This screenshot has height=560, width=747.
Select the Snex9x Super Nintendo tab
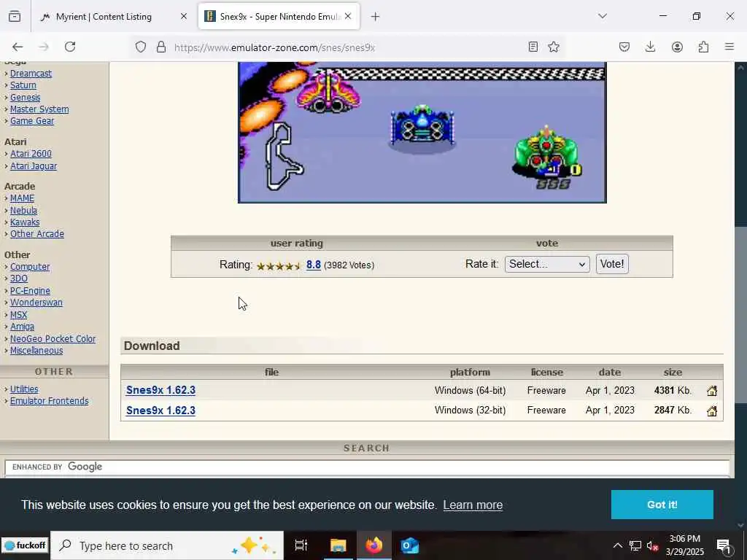[279, 17]
